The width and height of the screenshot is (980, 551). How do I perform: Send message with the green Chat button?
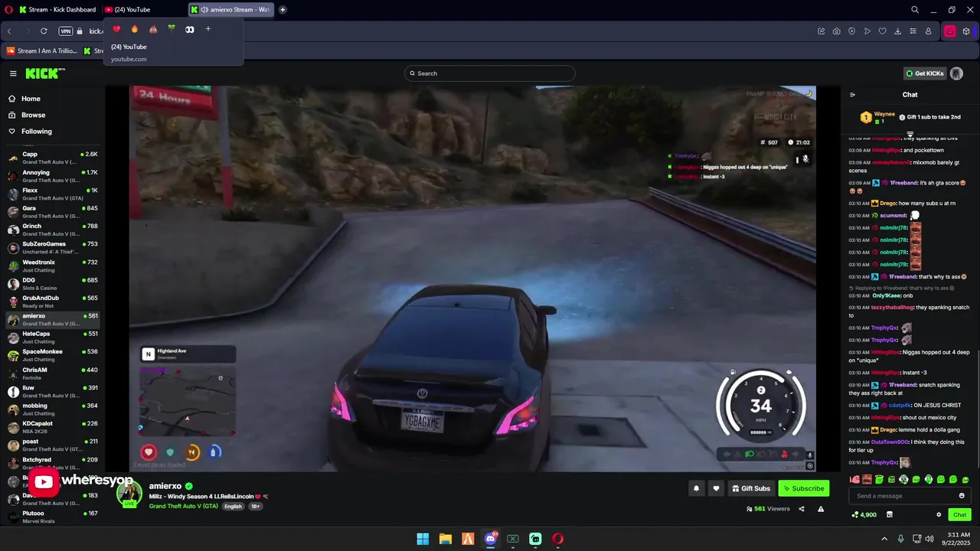[960, 514]
